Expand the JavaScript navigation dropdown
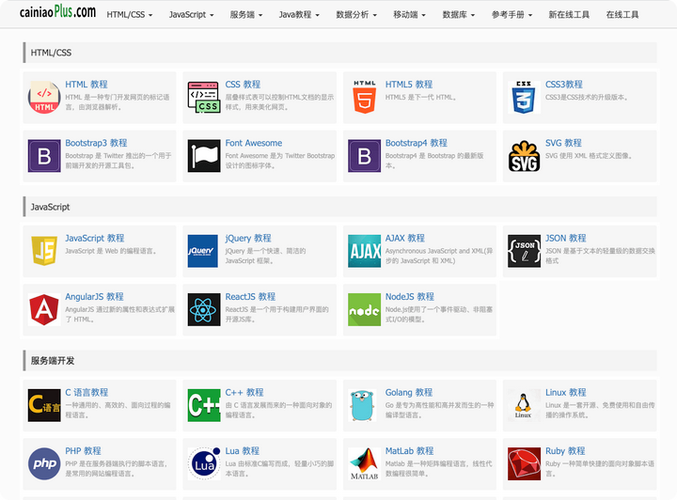The width and height of the screenshot is (677, 500). pos(191,15)
